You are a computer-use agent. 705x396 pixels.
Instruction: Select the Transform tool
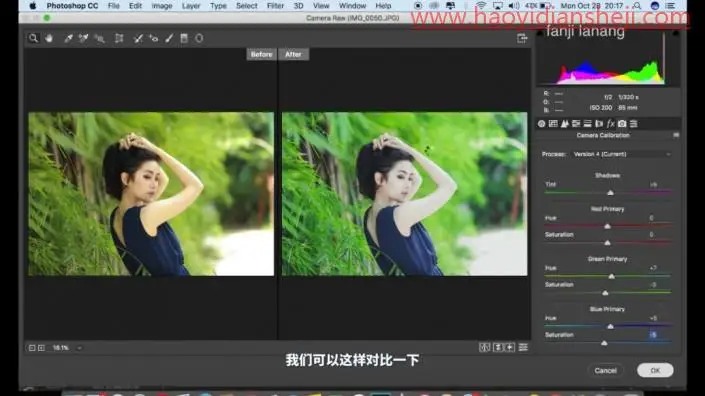click(x=119, y=38)
